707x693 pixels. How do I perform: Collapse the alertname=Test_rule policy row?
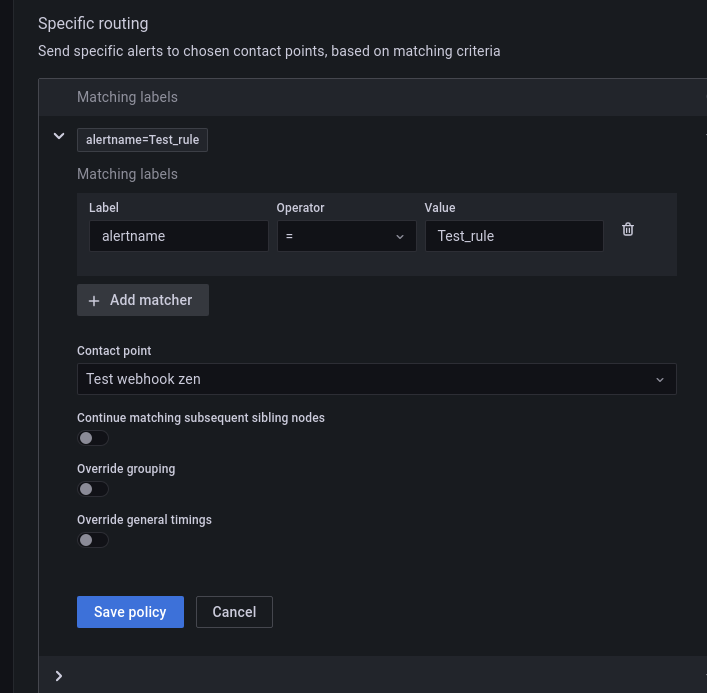[59, 136]
